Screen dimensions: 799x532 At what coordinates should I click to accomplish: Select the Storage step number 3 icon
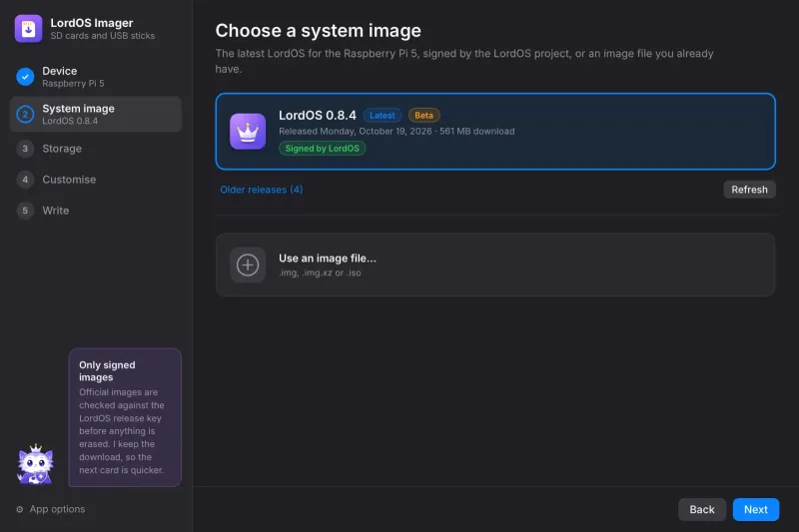[x=25, y=149]
